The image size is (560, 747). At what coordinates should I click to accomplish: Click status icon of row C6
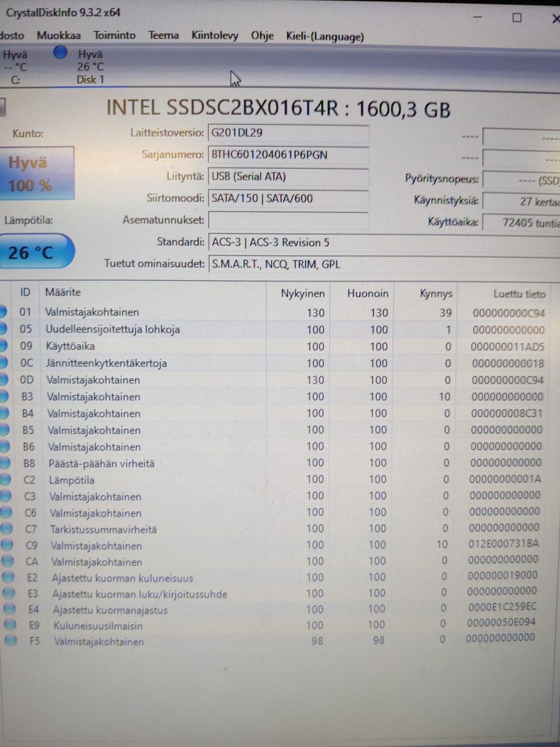click(6, 512)
